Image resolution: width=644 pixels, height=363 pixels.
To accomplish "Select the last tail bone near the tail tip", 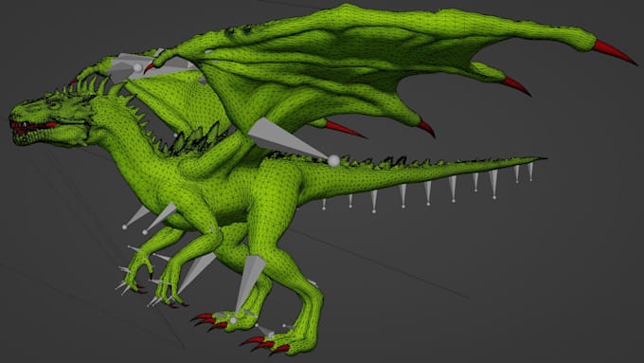I will (x=530, y=172).
